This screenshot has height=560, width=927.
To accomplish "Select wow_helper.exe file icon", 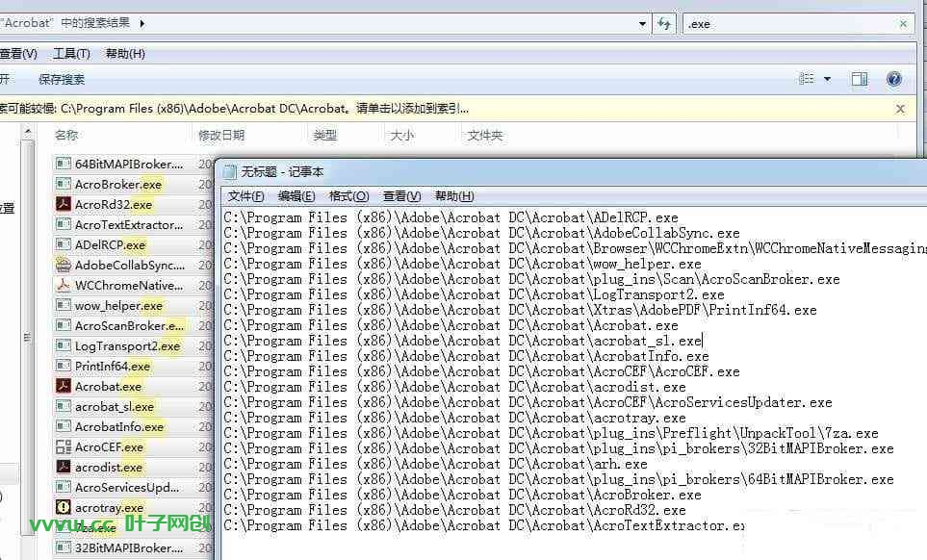I will [x=63, y=305].
